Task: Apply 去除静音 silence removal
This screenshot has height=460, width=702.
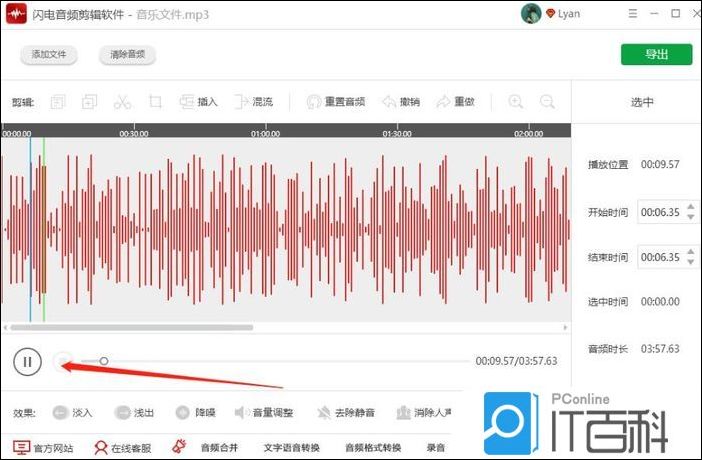Action: tap(346, 413)
